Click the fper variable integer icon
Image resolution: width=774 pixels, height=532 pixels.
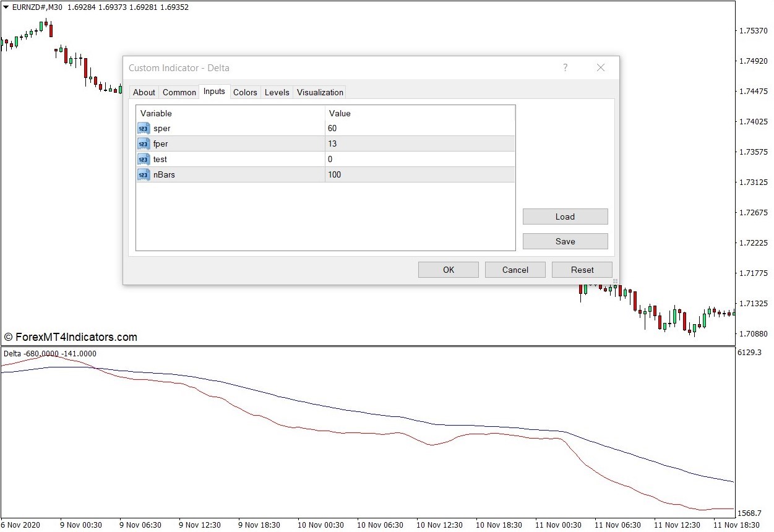[144, 144]
